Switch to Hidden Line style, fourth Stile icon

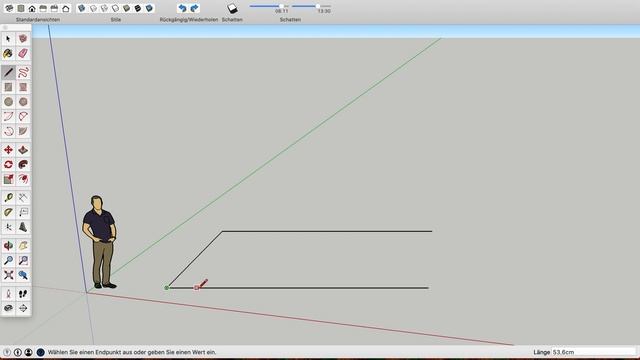pos(116,8)
